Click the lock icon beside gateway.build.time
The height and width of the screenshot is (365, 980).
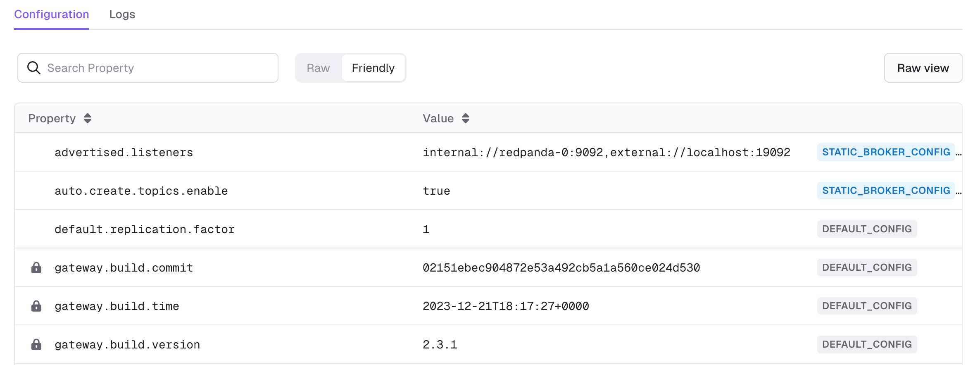[36, 306]
